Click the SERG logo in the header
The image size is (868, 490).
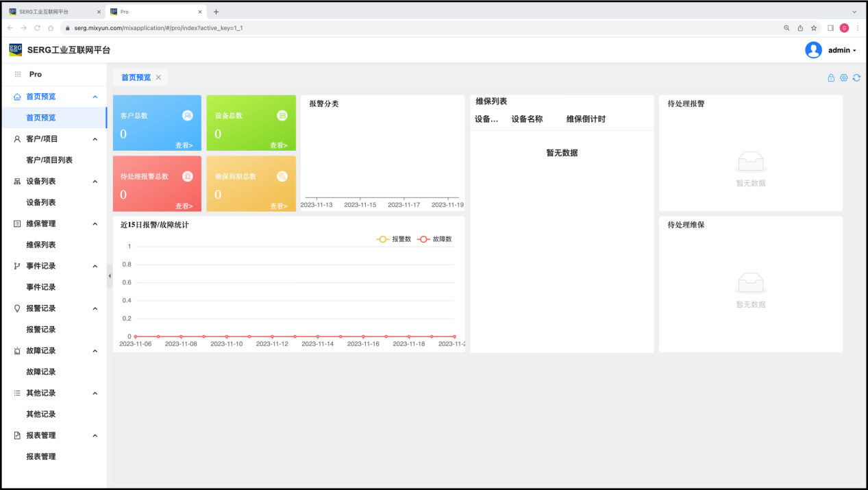(15, 50)
